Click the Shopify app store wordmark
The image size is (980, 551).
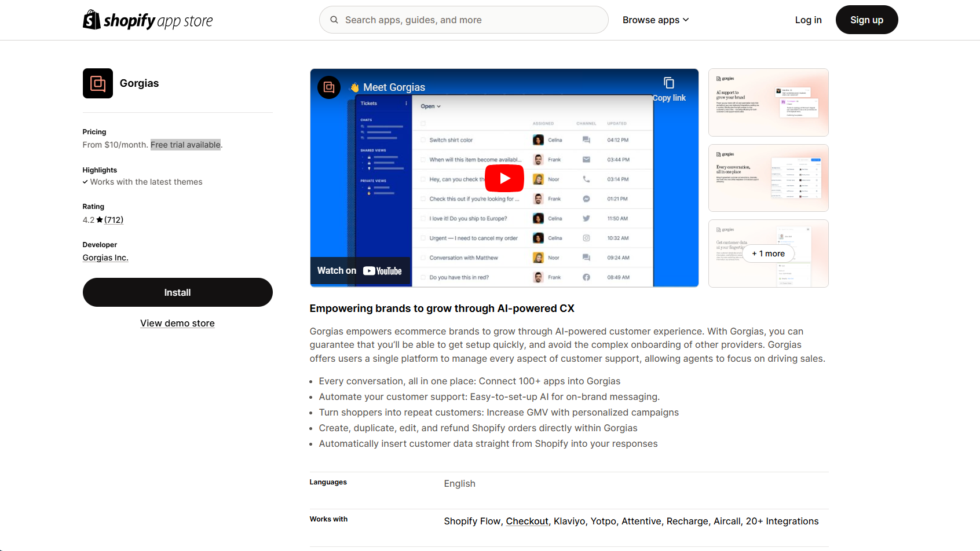158,21
